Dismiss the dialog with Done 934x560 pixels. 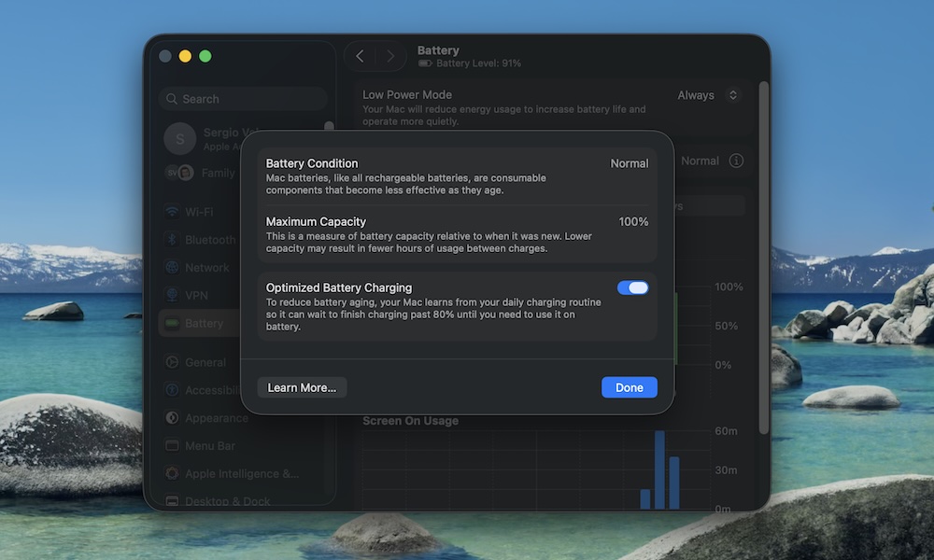[629, 386]
